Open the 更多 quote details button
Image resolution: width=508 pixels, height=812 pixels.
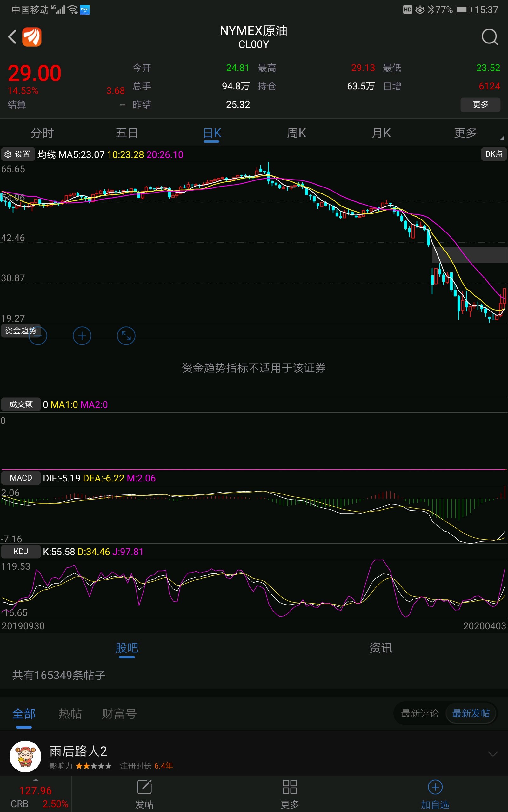coord(480,104)
